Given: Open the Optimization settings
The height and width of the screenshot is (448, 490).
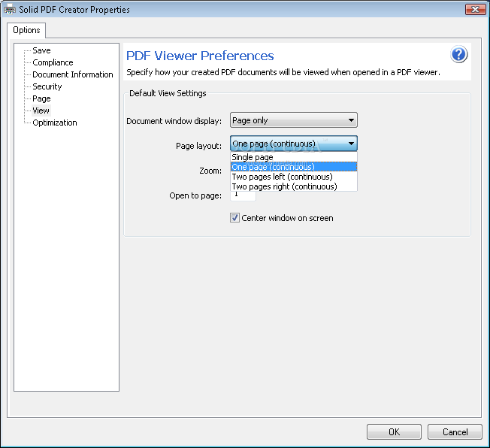Looking at the screenshot, I should pos(55,123).
